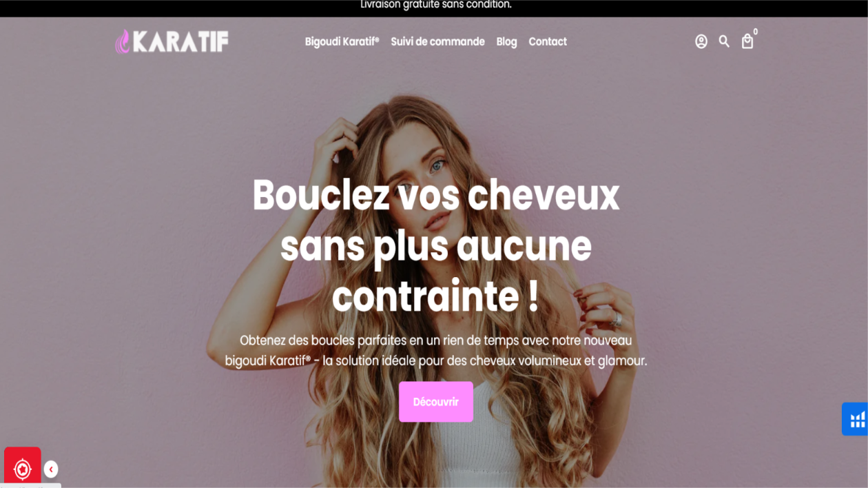
Task: Click the pink flame logo icon
Action: point(122,42)
